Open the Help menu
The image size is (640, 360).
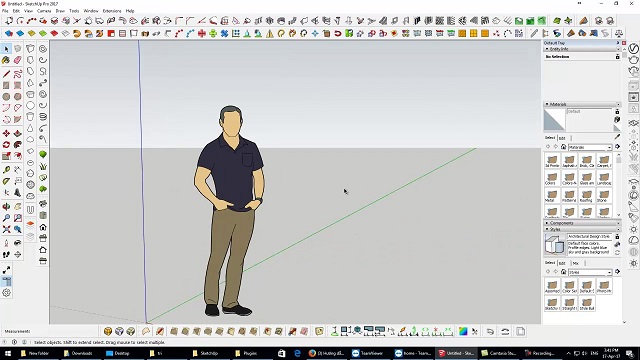coord(130,11)
